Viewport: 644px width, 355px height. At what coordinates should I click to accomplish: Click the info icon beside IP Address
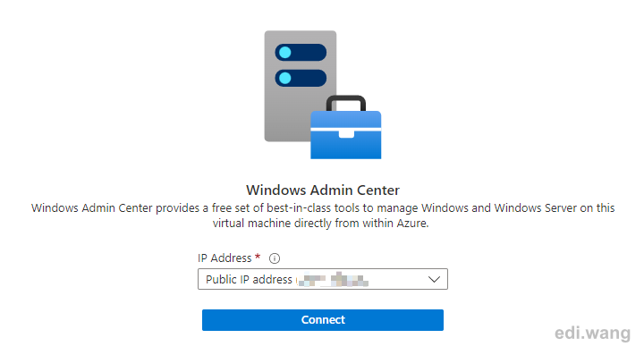(275, 258)
